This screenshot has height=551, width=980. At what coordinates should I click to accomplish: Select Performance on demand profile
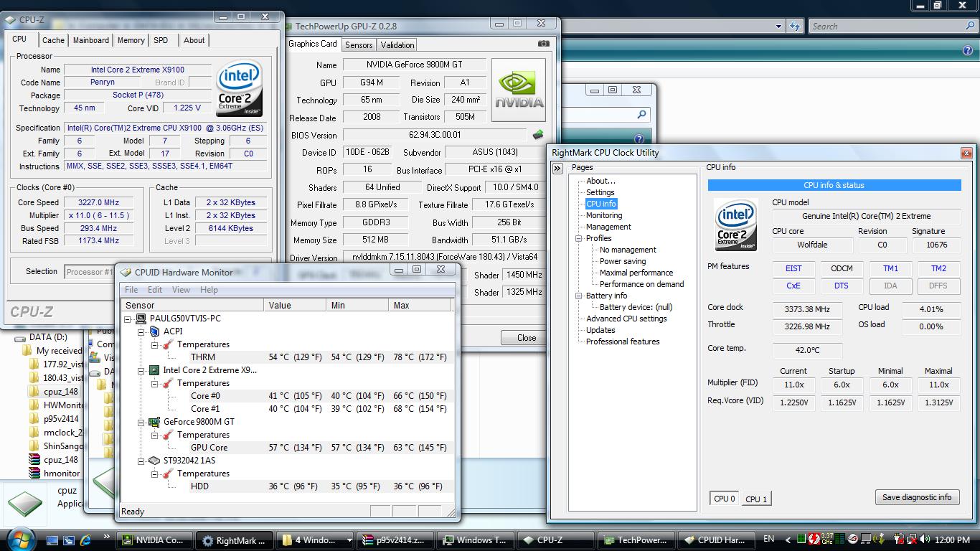[x=642, y=284]
